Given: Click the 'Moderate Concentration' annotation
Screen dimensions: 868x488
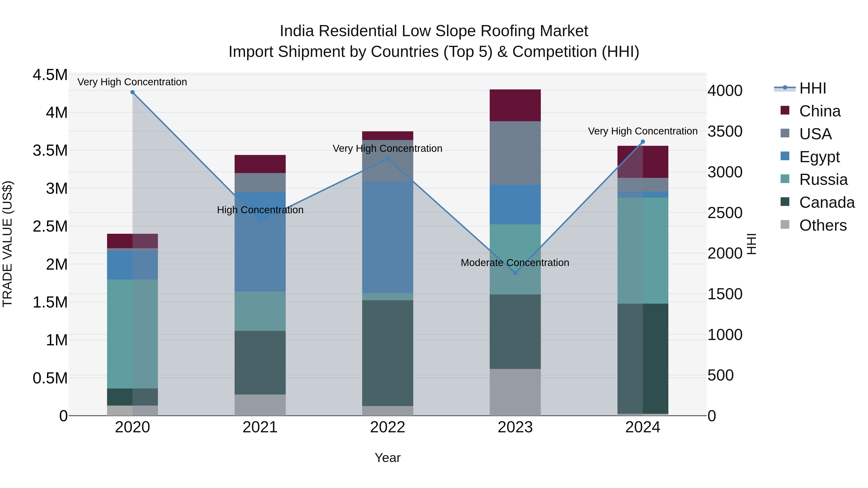Looking at the screenshot, I should [515, 263].
